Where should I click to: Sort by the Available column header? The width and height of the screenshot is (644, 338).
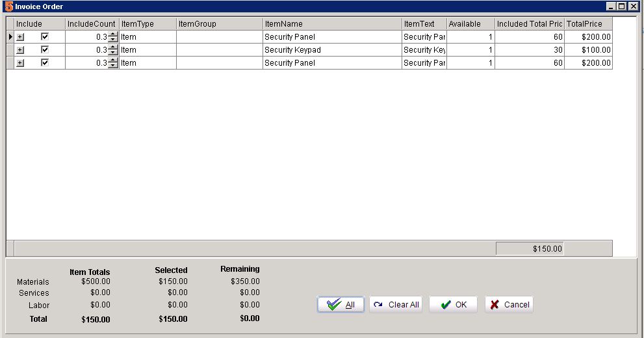point(470,24)
